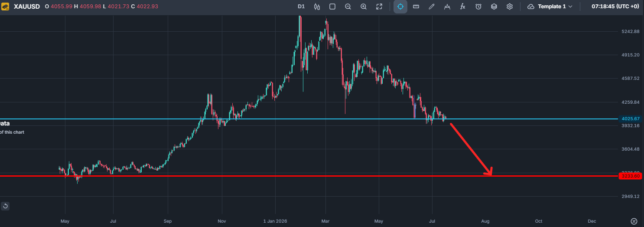Click the 3604.48 price axis value

631,149
